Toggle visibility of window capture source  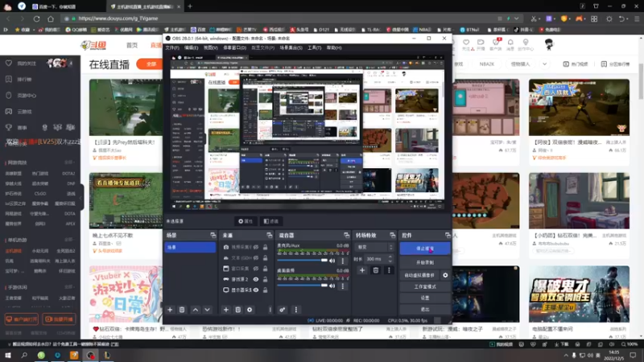coord(255,269)
